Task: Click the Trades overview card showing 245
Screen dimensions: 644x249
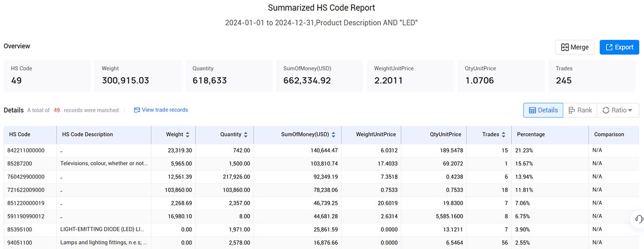Action: tap(592, 76)
